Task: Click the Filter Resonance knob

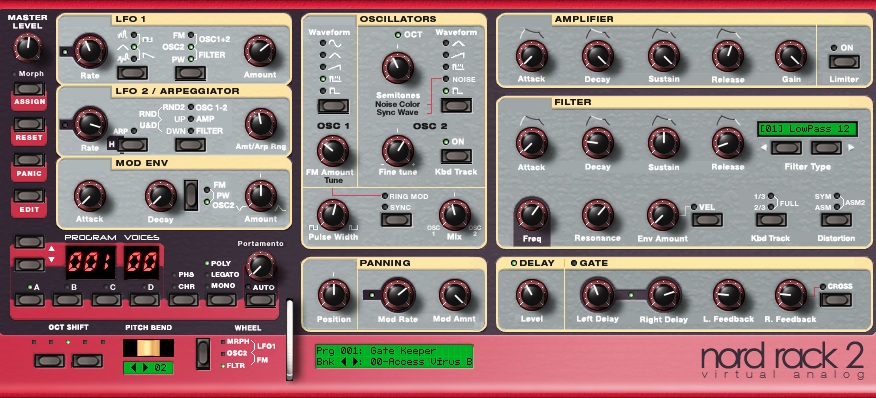Action: tap(597, 216)
